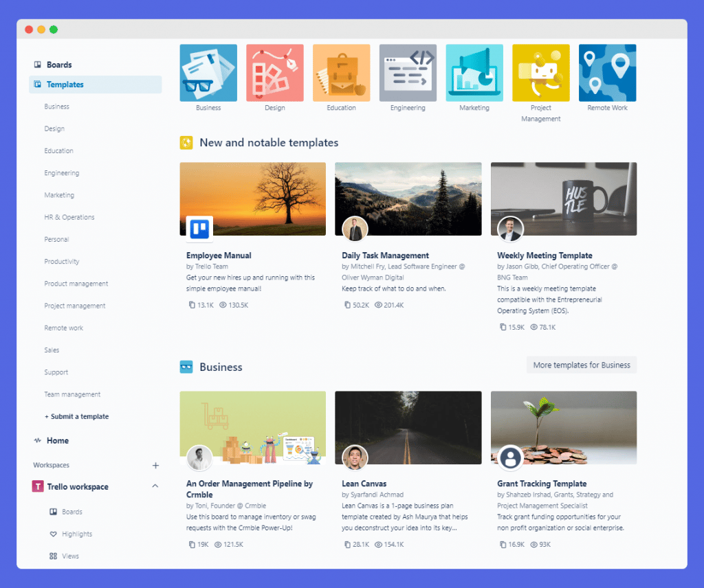Open Weekly Meeting Template mug thumbnail

564,199
